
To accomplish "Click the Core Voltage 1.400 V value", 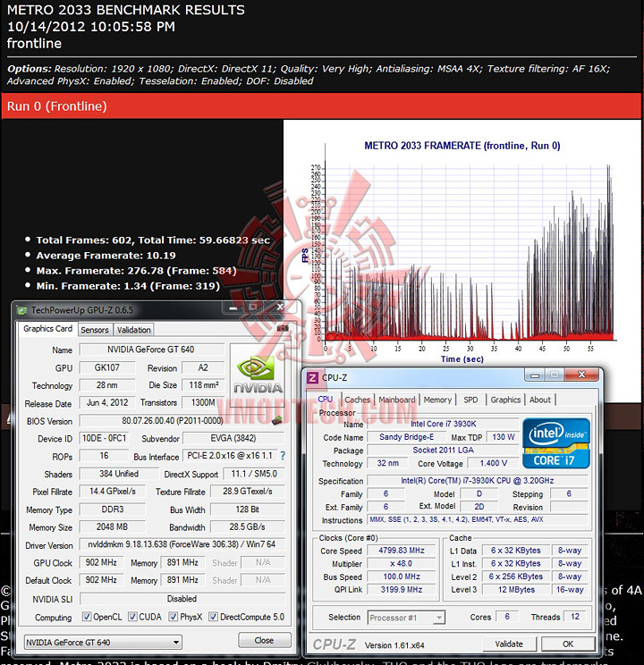I will 494,463.
